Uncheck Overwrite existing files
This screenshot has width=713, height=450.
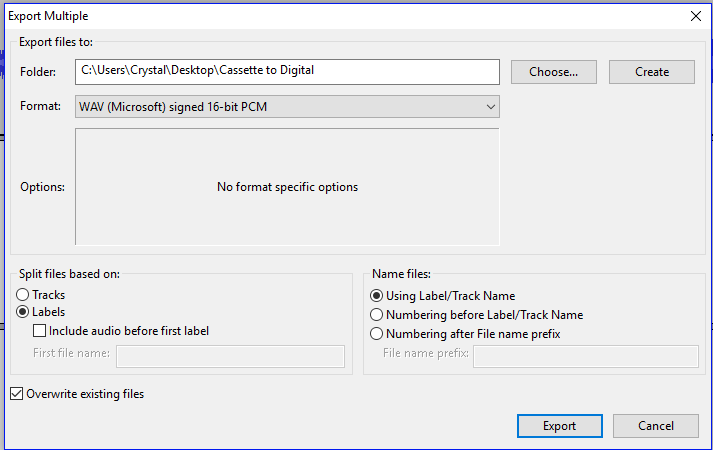(x=77, y=394)
